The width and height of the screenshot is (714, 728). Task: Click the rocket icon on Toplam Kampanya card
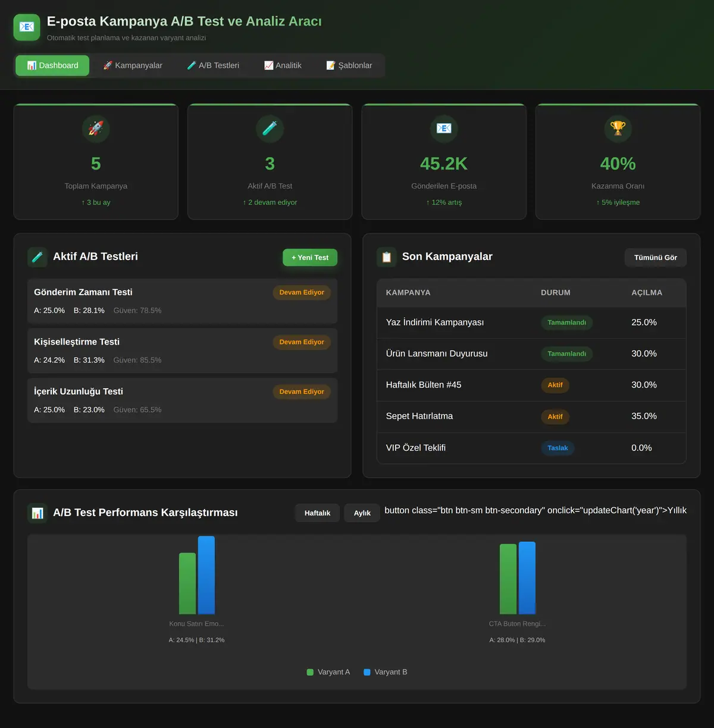[96, 129]
